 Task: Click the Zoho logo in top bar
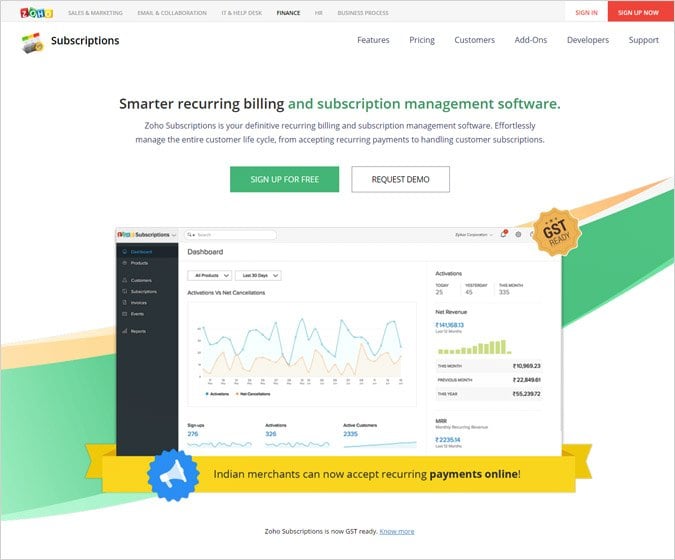[x=37, y=12]
